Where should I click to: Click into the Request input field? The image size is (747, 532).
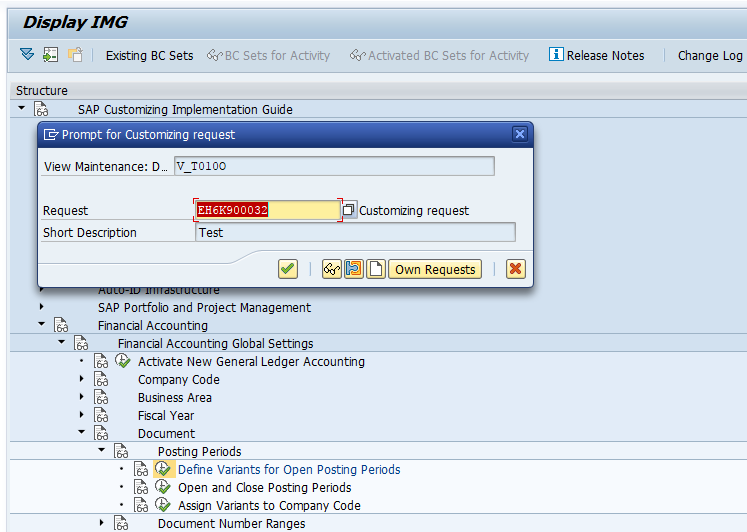[x=268, y=210]
